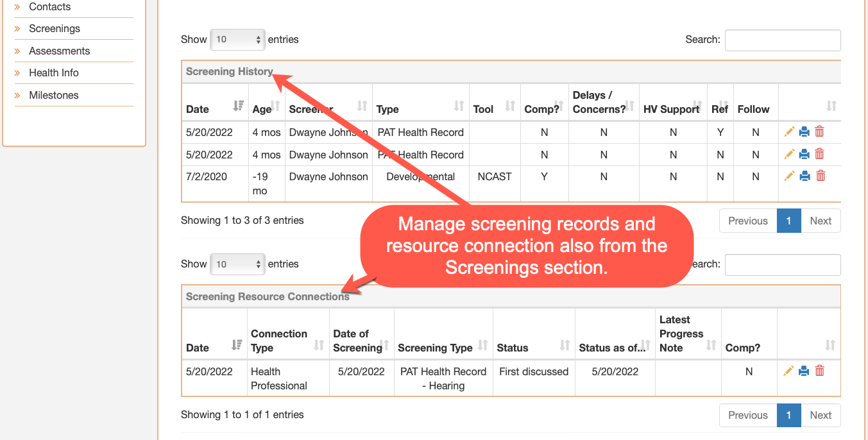This screenshot has width=868, height=440.
Task: Open the entries-per-page dropdown above Screening History
Action: 237,39
